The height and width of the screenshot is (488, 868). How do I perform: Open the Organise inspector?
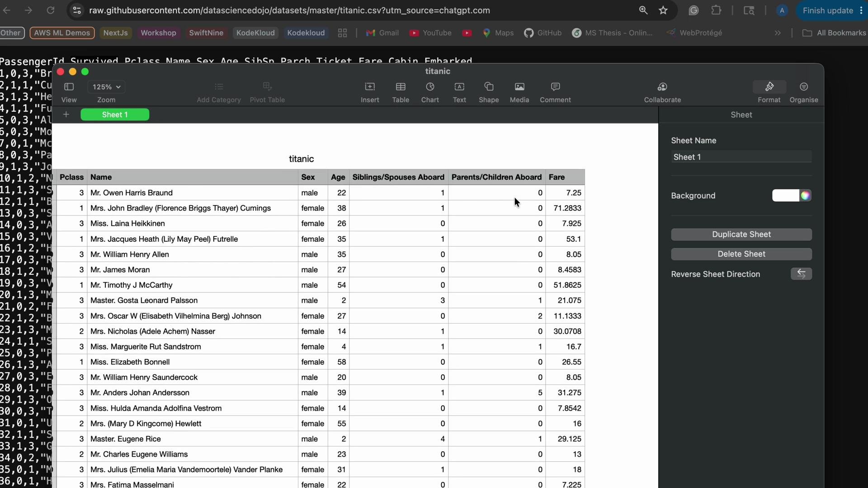pyautogui.click(x=804, y=86)
